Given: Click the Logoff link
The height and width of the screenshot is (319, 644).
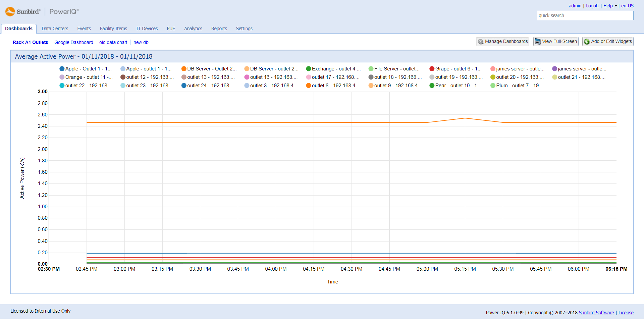Looking at the screenshot, I should coord(592,6).
